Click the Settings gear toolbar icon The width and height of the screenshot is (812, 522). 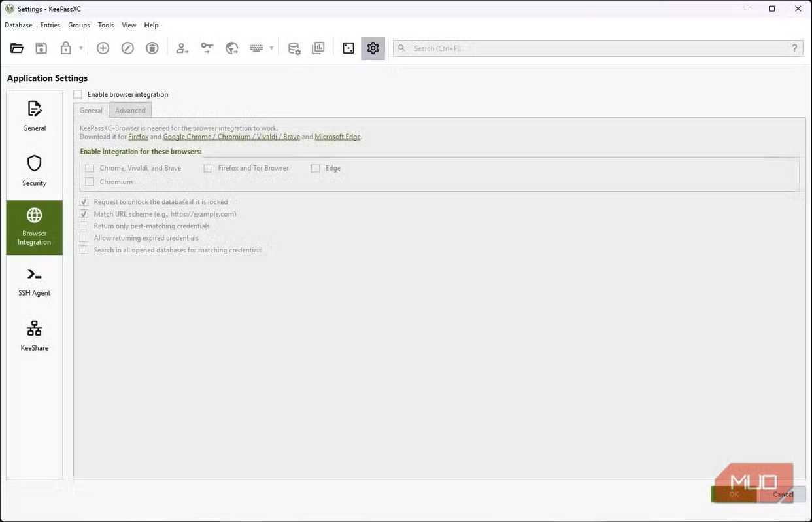[x=373, y=48]
